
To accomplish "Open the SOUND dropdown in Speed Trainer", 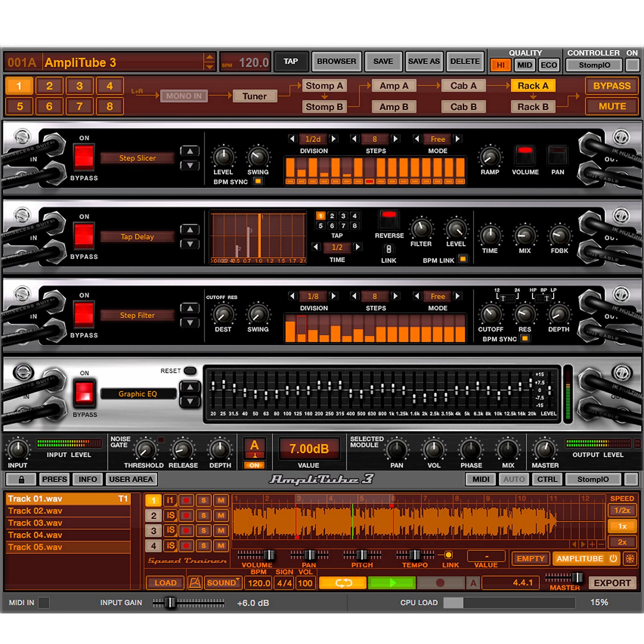I will (x=223, y=583).
